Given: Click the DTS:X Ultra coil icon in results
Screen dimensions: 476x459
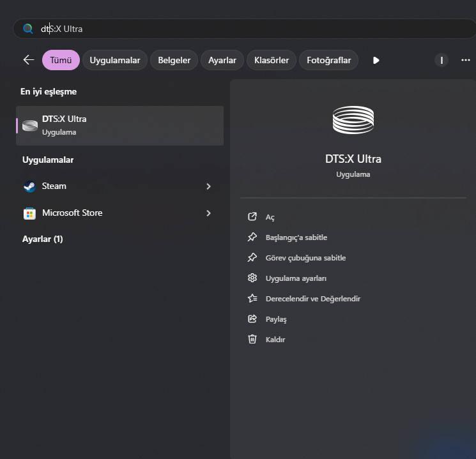Looking at the screenshot, I should 30,125.
